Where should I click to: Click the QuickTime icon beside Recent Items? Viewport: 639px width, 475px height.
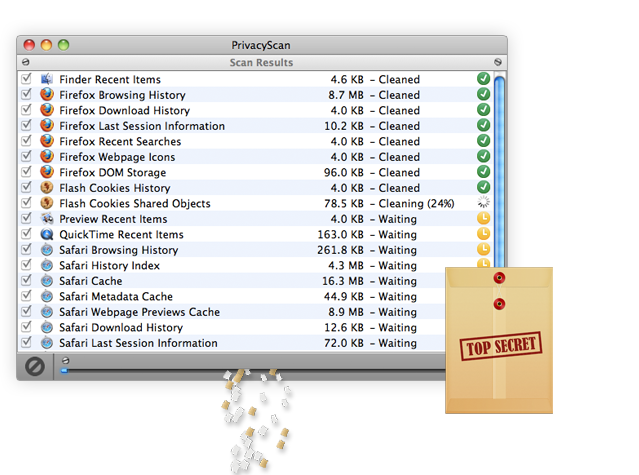pos(47,234)
